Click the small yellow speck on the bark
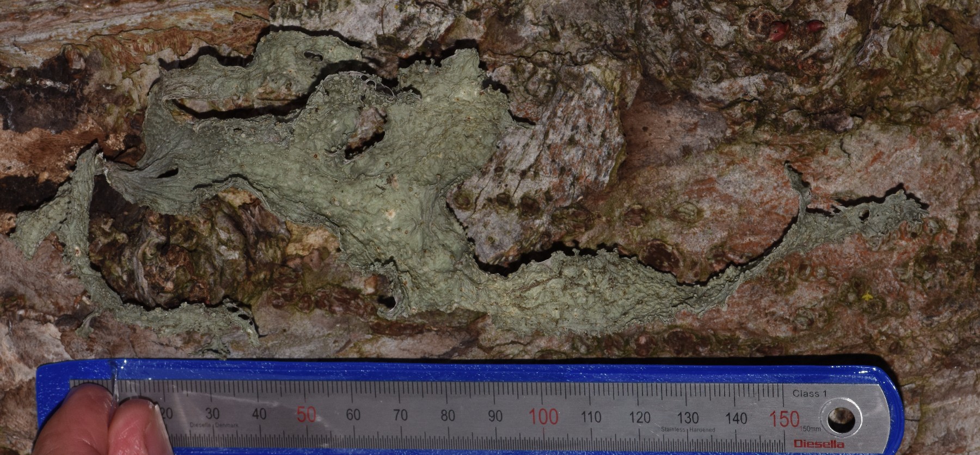Screen dimensions: 980x455 pos(866,297)
